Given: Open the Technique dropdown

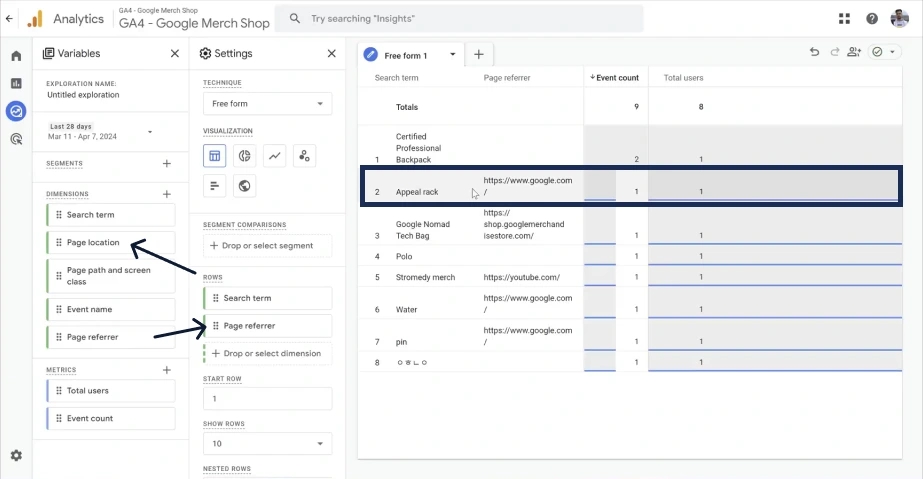Looking at the screenshot, I should click(267, 104).
